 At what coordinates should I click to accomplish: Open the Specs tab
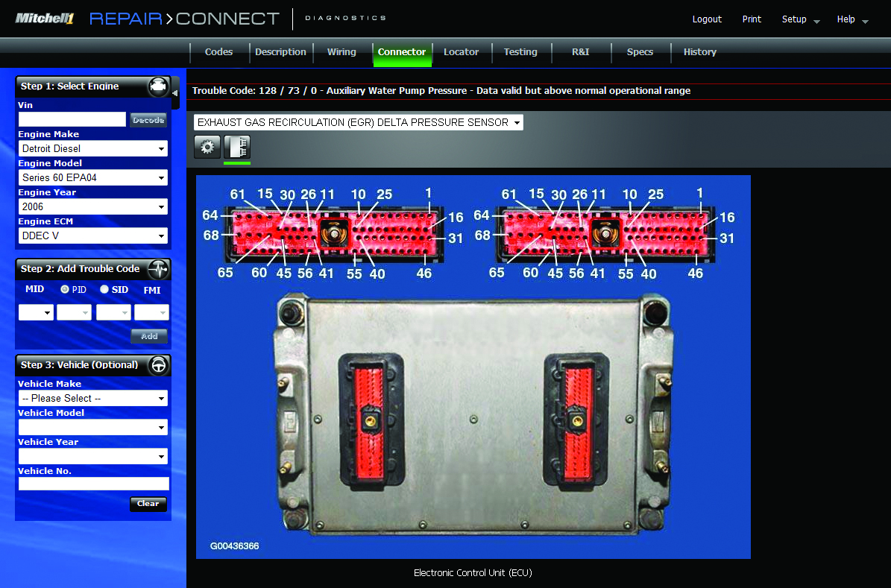(639, 52)
